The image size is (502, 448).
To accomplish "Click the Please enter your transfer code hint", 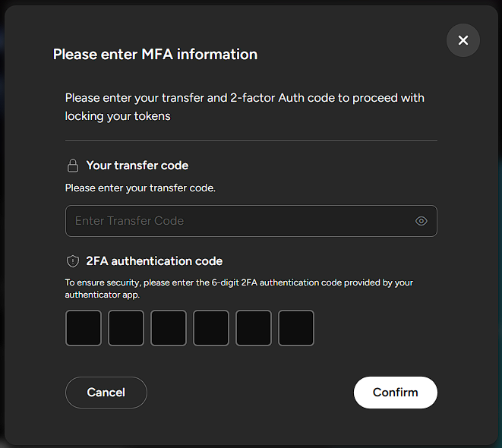I will 140,188.
